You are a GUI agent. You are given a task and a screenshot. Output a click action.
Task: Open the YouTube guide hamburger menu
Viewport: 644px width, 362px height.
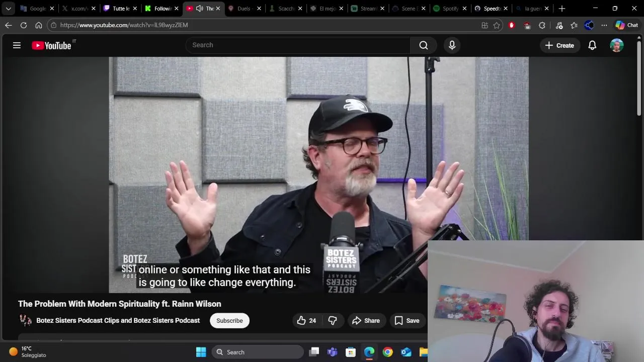pyautogui.click(x=17, y=45)
